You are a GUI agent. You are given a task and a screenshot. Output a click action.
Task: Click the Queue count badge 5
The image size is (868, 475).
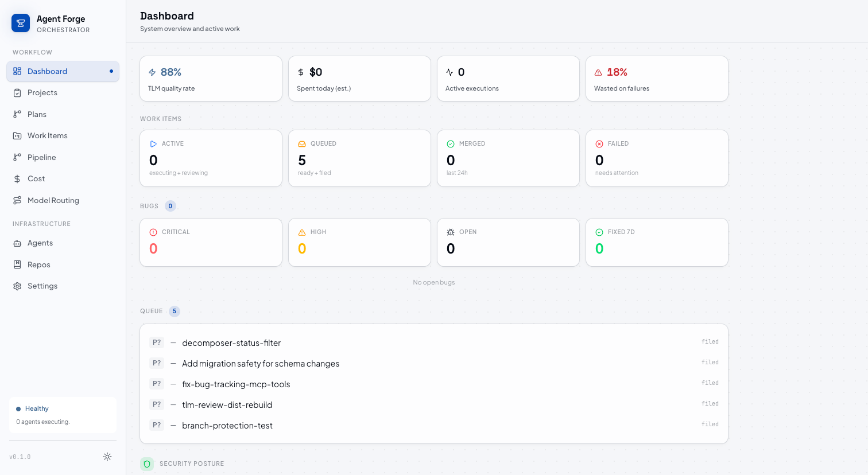tap(175, 312)
